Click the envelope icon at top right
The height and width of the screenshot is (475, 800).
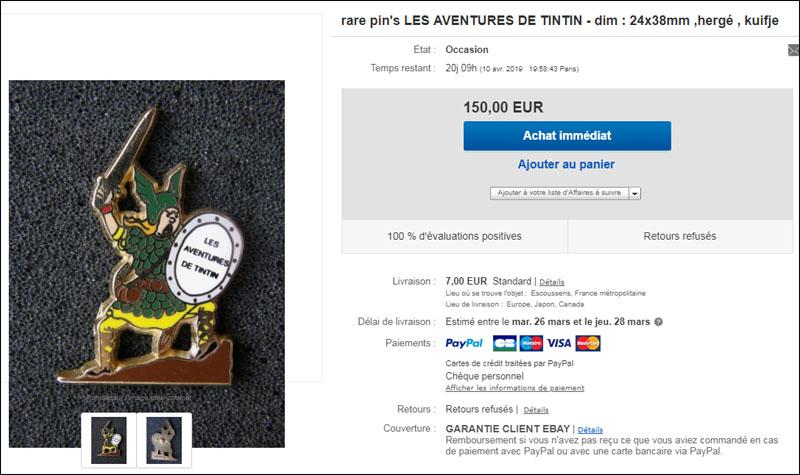click(x=793, y=50)
